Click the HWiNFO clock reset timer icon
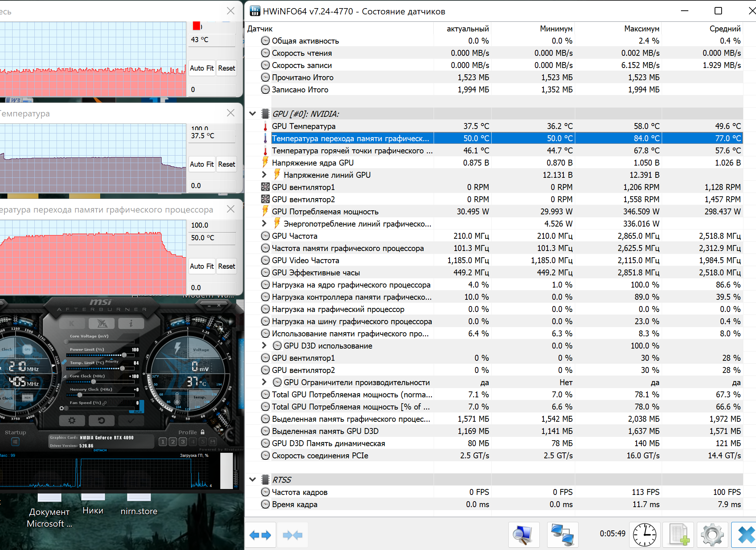 click(644, 535)
